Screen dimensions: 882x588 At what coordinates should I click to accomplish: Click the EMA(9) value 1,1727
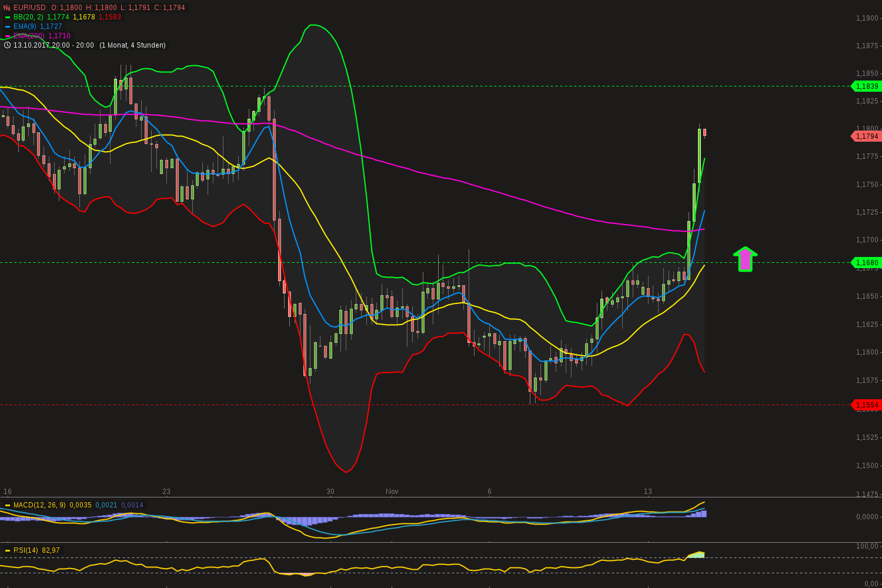(x=51, y=26)
